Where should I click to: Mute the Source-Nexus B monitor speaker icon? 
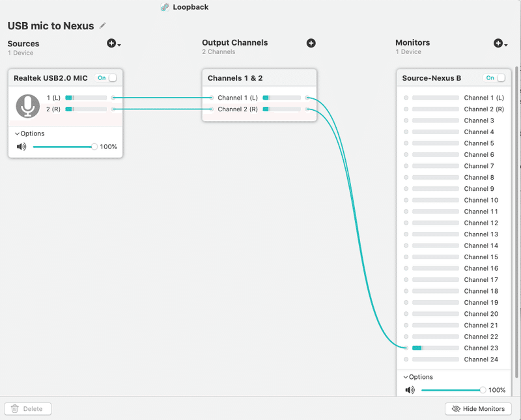click(410, 390)
